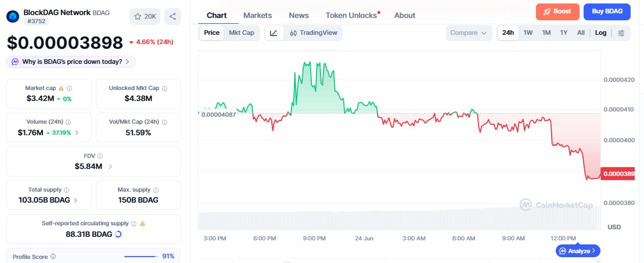Show Unlocked Mkt Cap info icon

(x=165, y=88)
